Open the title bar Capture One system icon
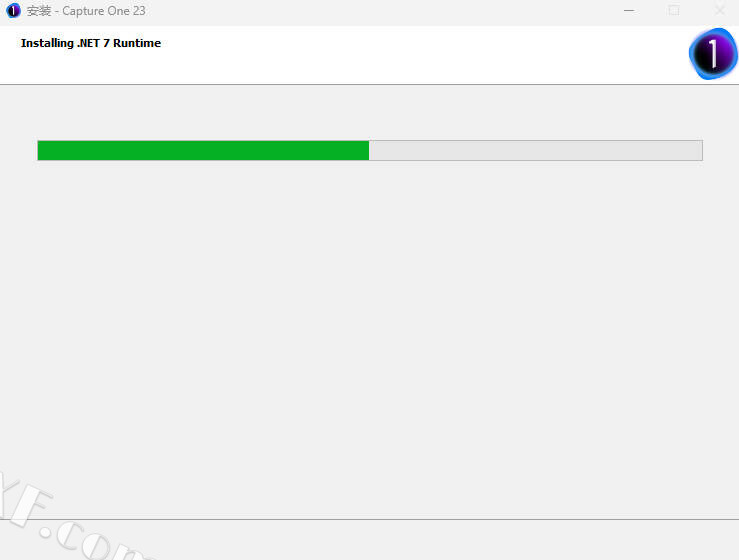This screenshot has width=739, height=560. coord(13,10)
